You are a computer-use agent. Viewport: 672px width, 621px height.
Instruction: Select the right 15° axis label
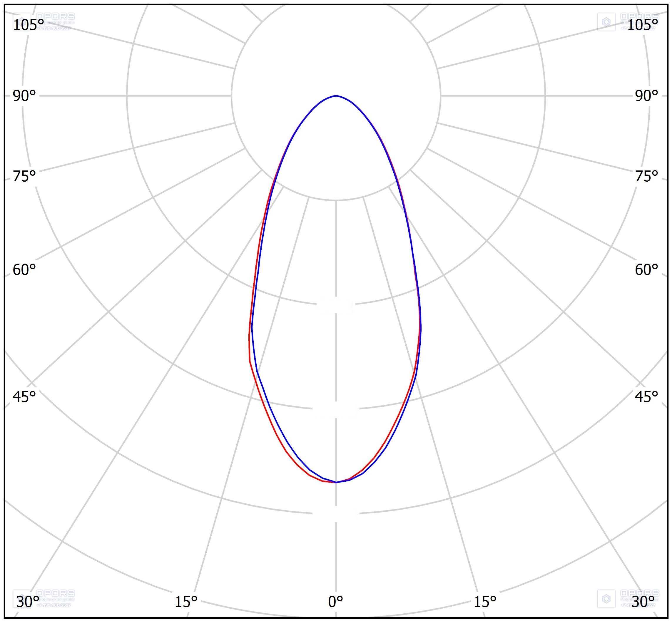(485, 602)
